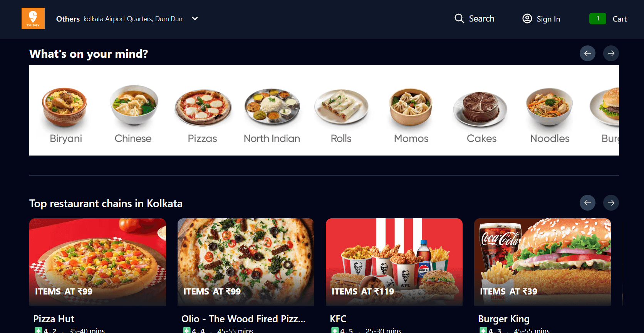Select the North Indian thali category
The width and height of the screenshot is (644, 333).
point(272,114)
